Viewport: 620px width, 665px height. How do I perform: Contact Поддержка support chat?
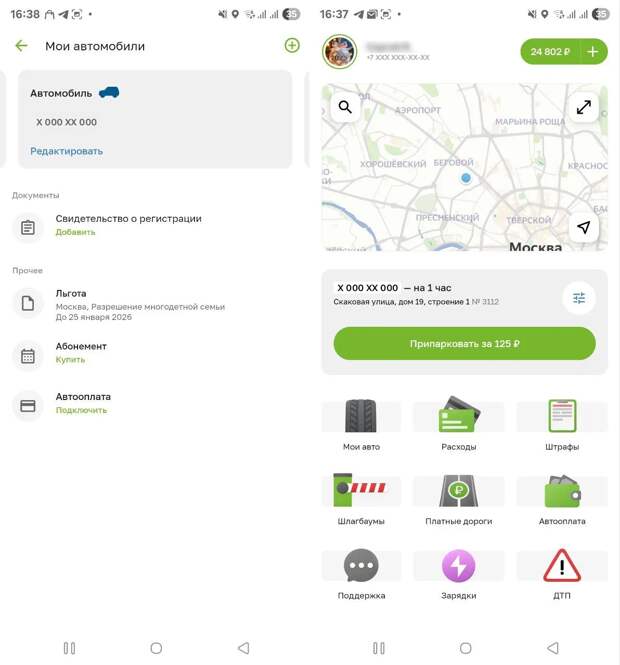[x=361, y=566]
